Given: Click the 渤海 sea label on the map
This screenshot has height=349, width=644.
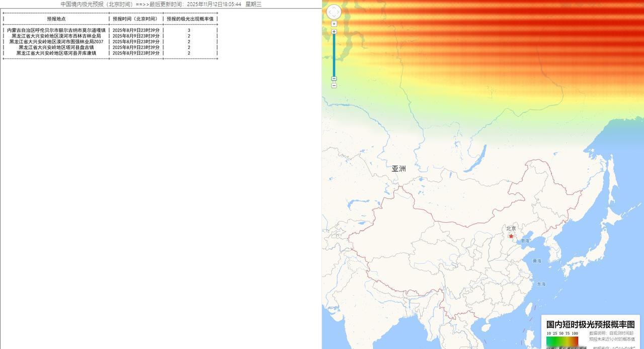Looking at the screenshot, I should coord(524,241).
